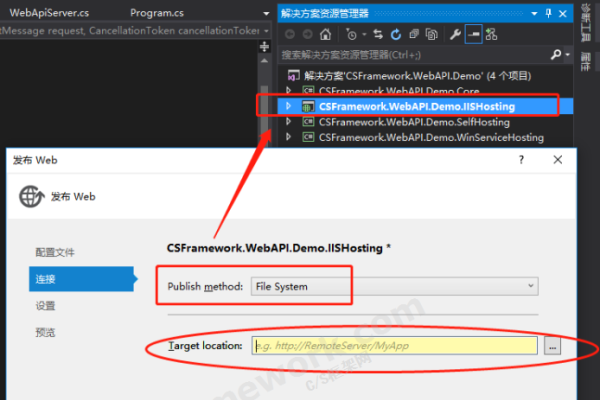The width and height of the screenshot is (600, 400).
Task: Open the 设置 (Settings) step
Action: click(45, 306)
